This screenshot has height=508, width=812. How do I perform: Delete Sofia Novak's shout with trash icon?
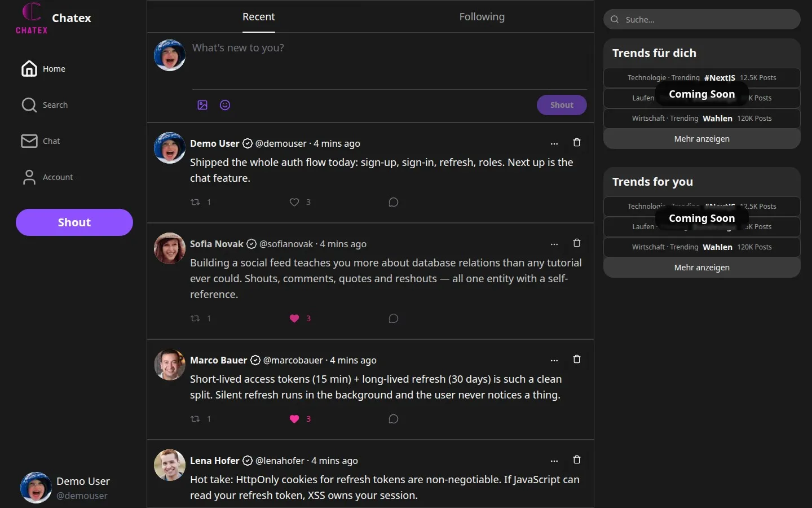coord(577,243)
